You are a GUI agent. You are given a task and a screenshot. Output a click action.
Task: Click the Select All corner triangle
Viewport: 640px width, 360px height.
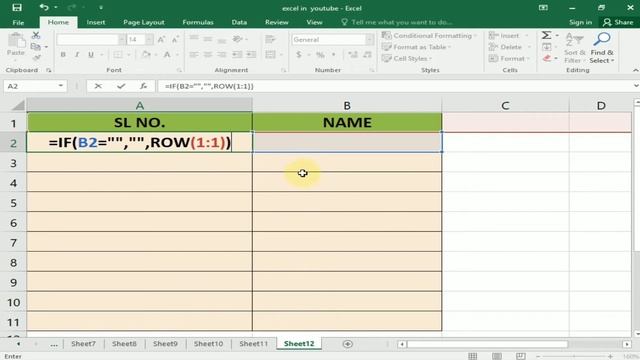(x=18, y=106)
